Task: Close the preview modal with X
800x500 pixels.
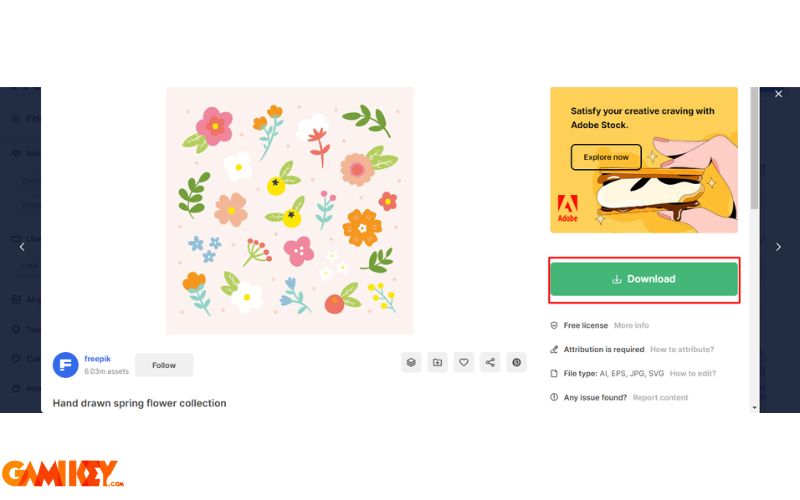Action: tap(779, 94)
